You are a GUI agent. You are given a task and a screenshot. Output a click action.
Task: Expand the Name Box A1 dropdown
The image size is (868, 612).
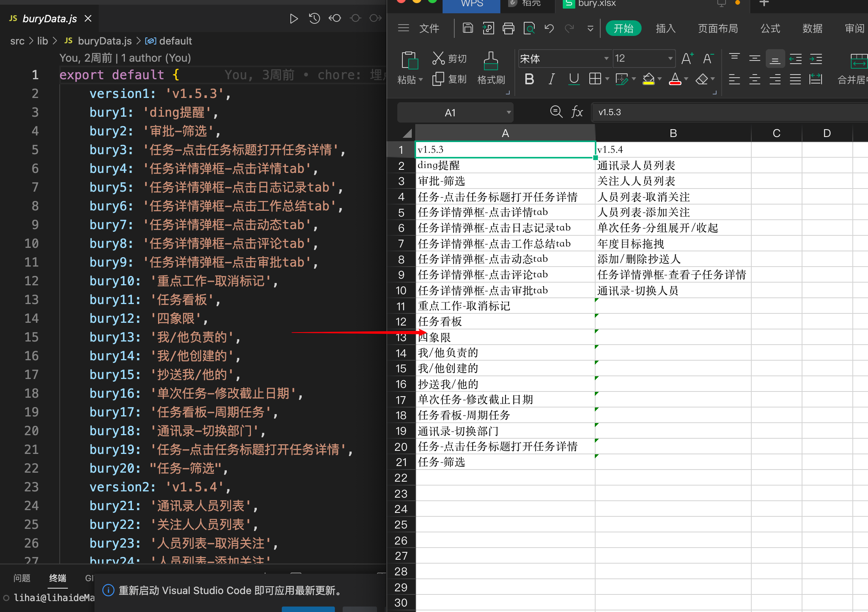coord(509,112)
